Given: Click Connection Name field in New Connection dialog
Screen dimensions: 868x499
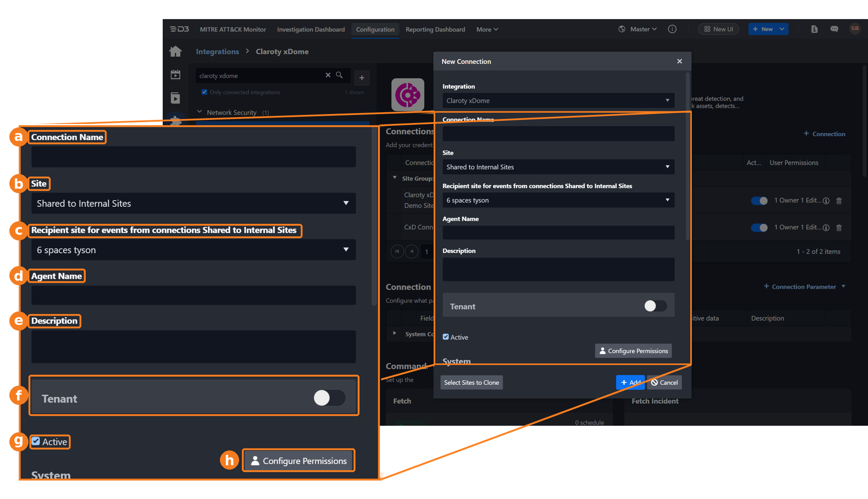Looking at the screenshot, I should 558,133.
